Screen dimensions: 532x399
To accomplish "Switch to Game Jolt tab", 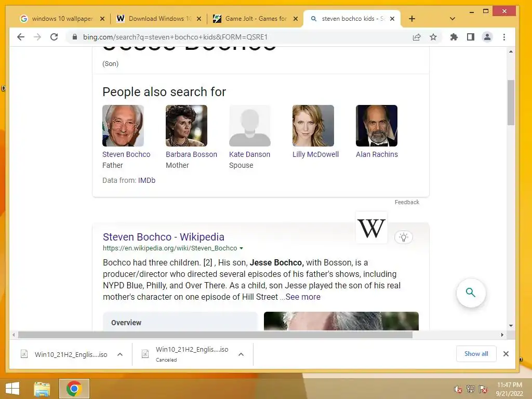I will 256,19.
